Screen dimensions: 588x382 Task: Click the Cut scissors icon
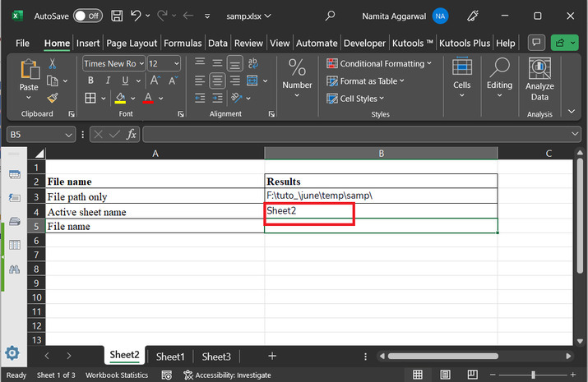tap(53, 63)
